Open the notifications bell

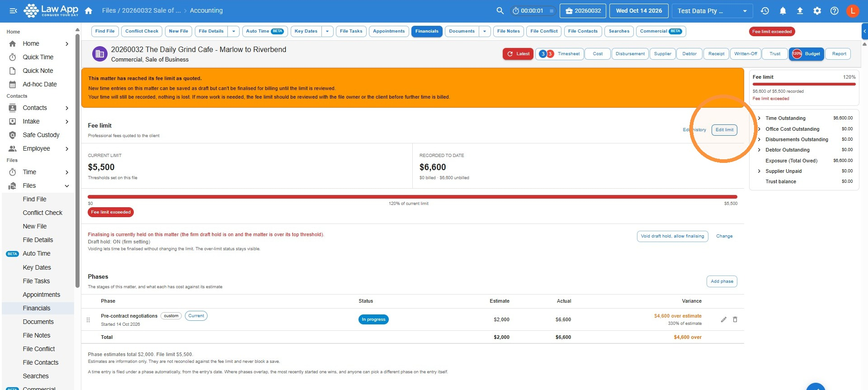783,10
